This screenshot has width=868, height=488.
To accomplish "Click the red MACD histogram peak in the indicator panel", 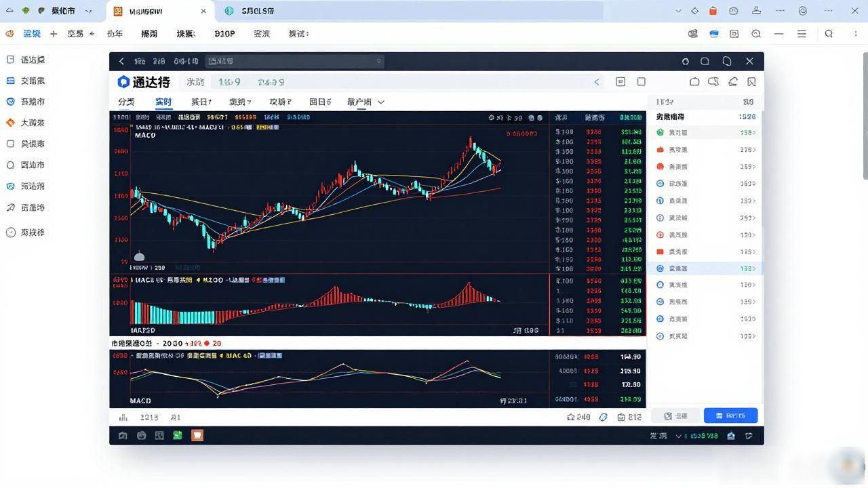I will point(468,292).
